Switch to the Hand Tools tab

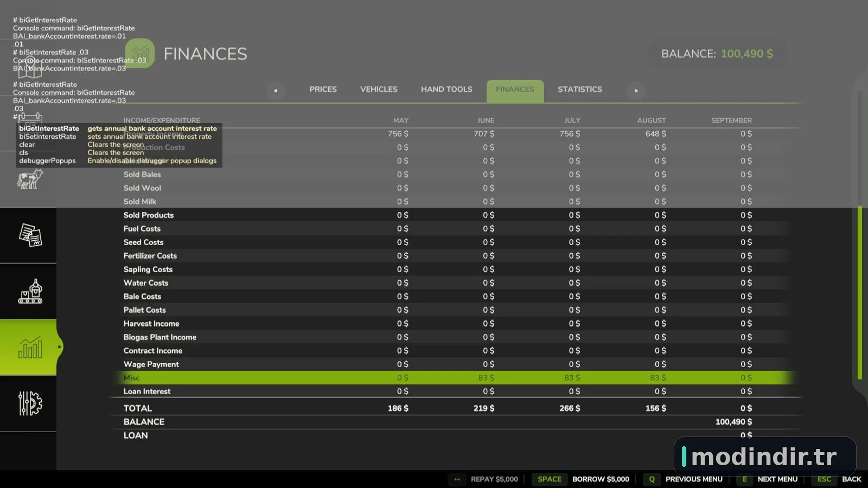(x=446, y=89)
